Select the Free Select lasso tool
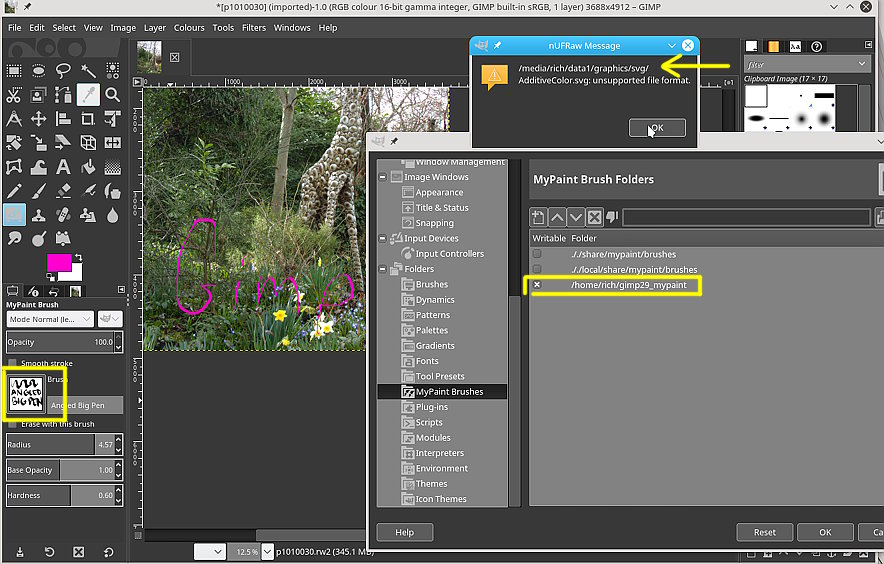884x564 pixels. 63,70
